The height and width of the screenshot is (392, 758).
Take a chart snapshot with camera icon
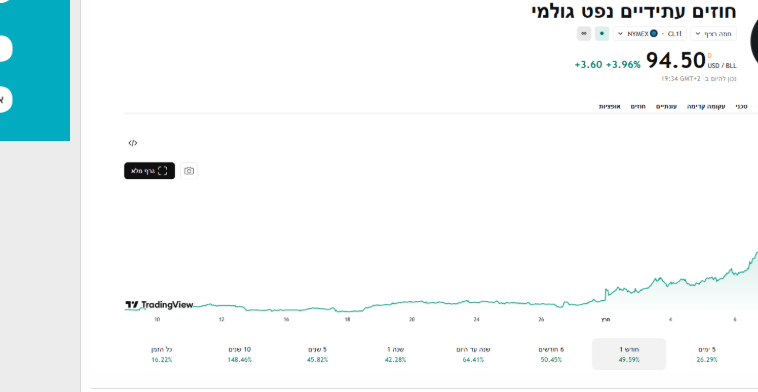(x=189, y=171)
